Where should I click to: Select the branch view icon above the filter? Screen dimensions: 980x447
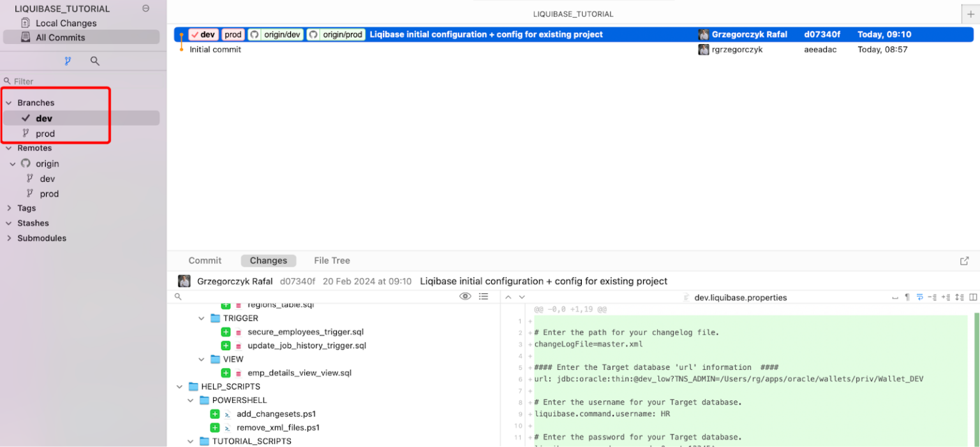[69, 61]
